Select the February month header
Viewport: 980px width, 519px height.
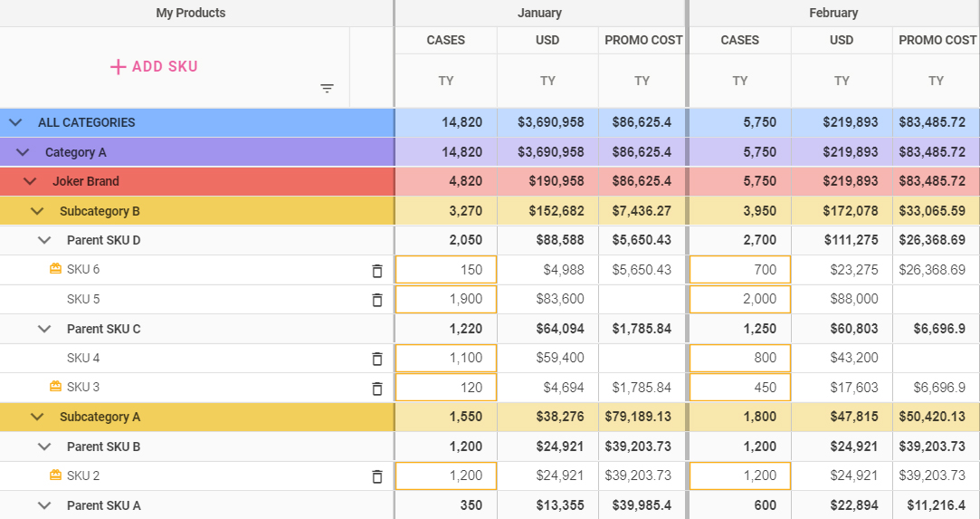[833, 13]
